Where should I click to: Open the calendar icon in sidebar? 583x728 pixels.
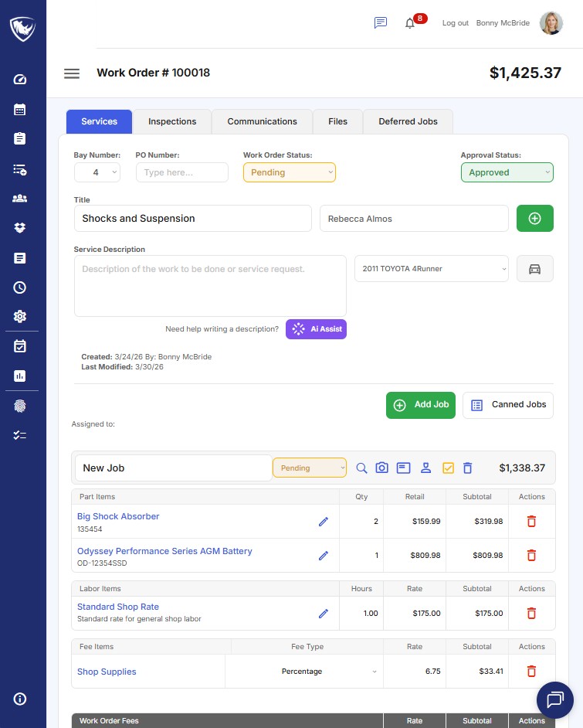(19, 110)
